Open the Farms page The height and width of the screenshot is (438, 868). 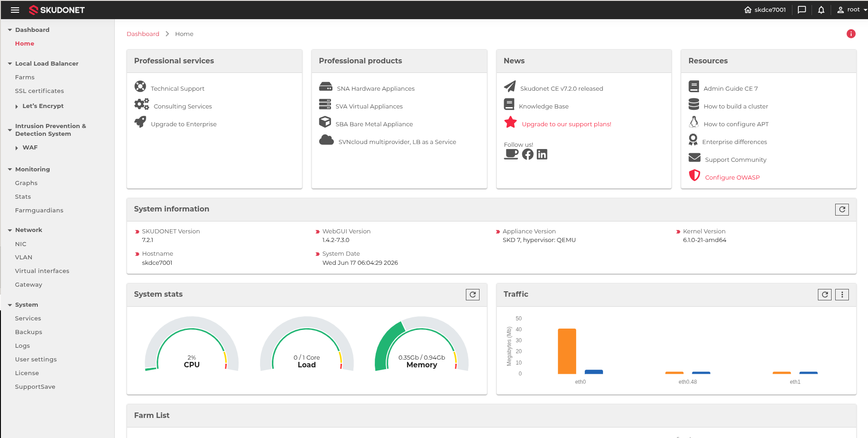point(25,77)
